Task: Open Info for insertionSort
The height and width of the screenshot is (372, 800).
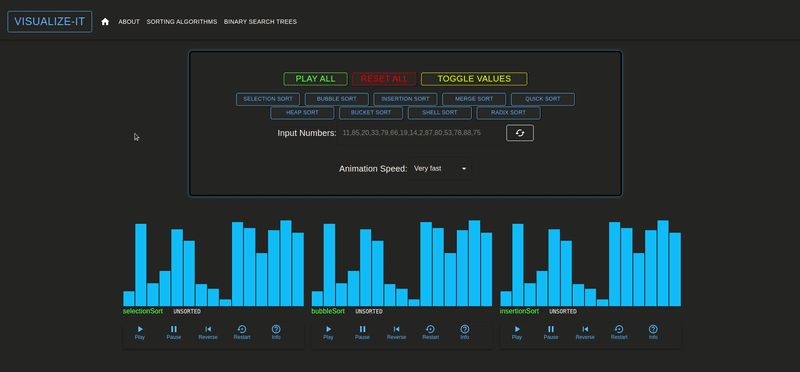Action: (653, 332)
